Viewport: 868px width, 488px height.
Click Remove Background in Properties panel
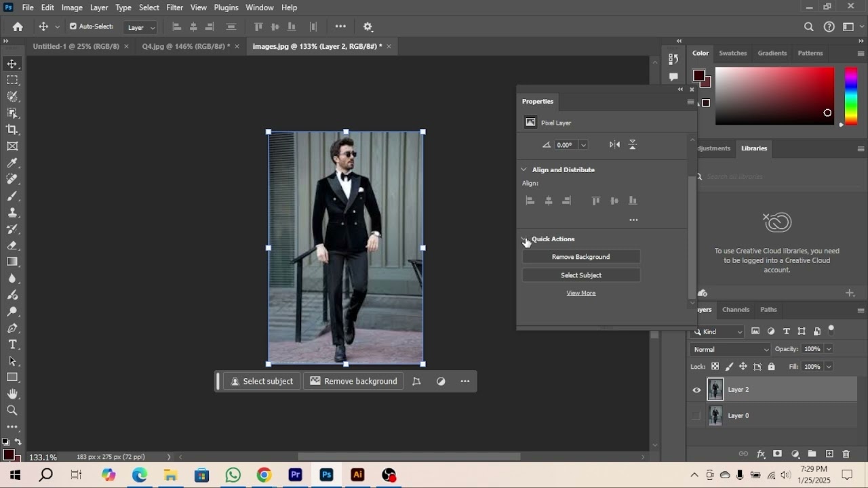click(581, 257)
